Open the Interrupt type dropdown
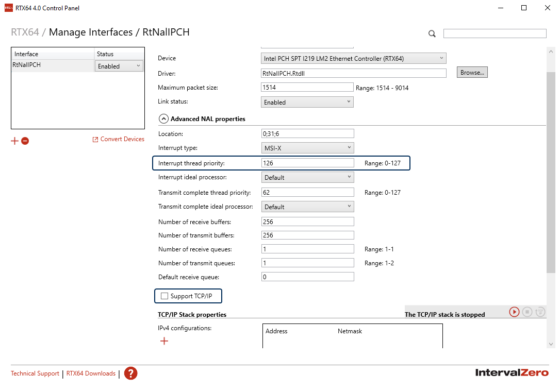This screenshot has width=560, height=392. click(x=307, y=148)
